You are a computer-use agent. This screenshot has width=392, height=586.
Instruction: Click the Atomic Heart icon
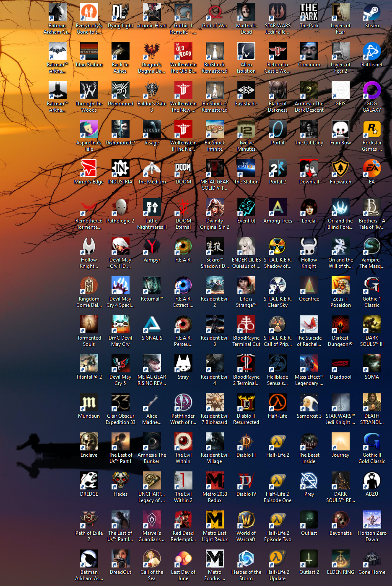(152, 12)
